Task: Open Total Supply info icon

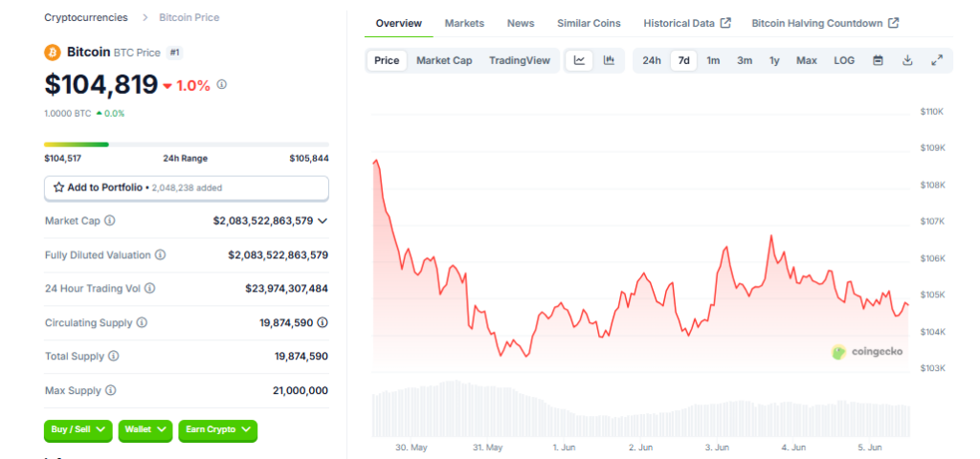Action: pyautogui.click(x=113, y=356)
